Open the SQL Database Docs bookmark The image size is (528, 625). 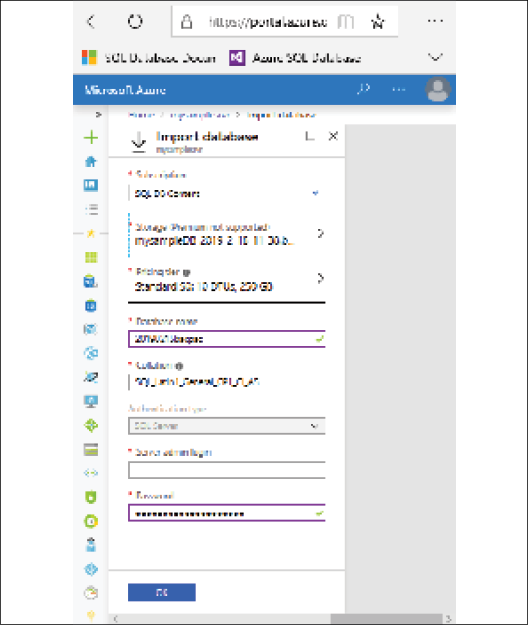pyautogui.click(x=149, y=58)
